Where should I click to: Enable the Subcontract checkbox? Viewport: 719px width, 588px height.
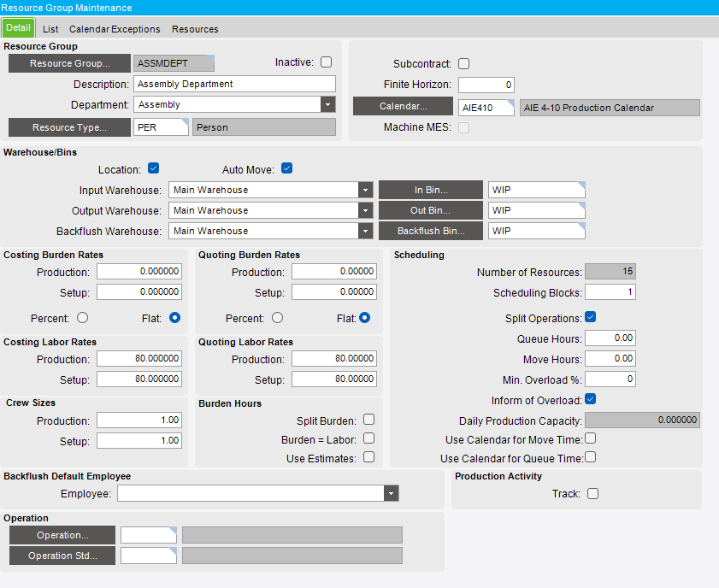tap(464, 64)
